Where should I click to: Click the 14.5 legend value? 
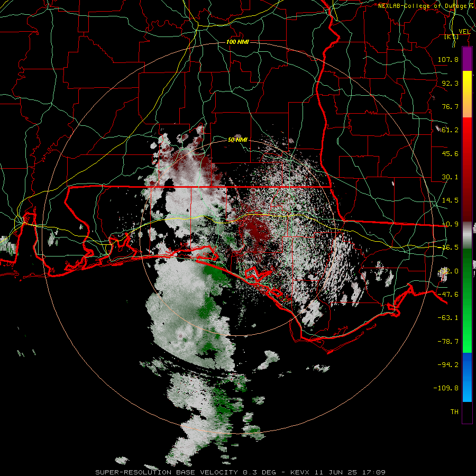click(450, 200)
